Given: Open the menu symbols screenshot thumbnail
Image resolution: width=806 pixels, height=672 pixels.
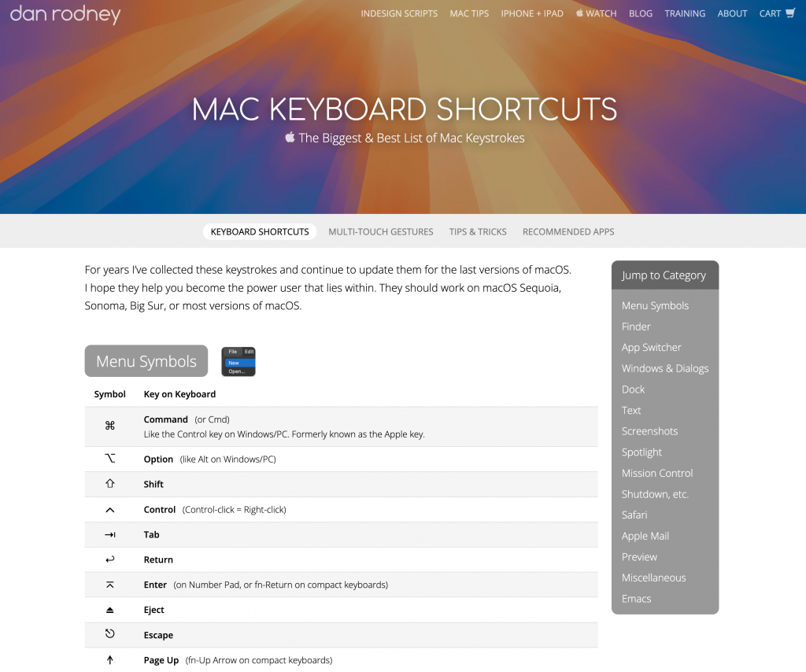Looking at the screenshot, I should tap(238, 361).
